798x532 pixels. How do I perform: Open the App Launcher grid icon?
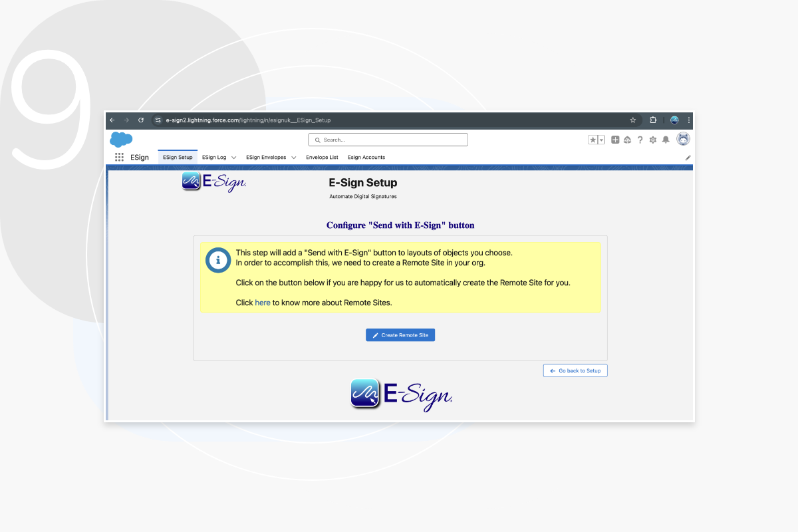(x=120, y=157)
